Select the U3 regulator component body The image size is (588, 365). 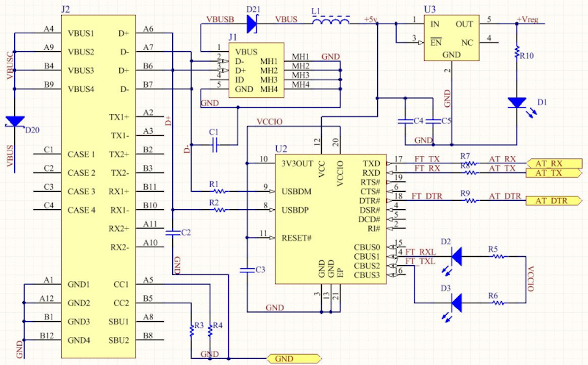point(451,39)
